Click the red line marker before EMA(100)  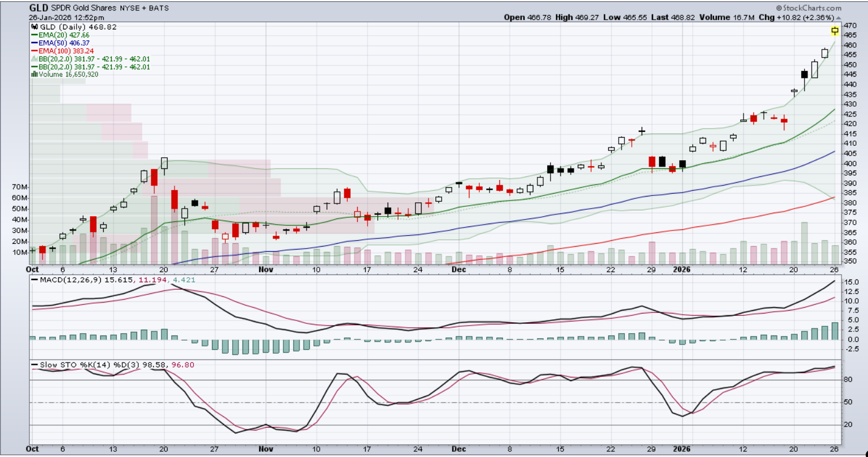[x=34, y=51]
